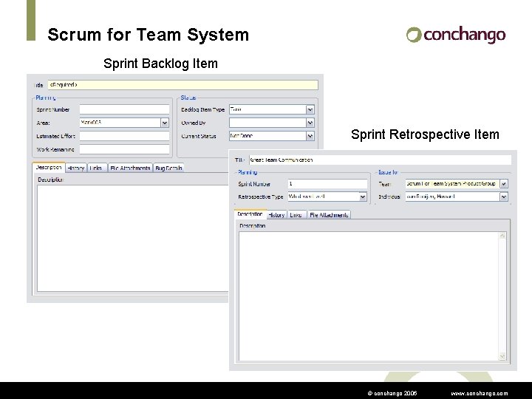Click the www.conchango.com text in footer

click(479, 394)
